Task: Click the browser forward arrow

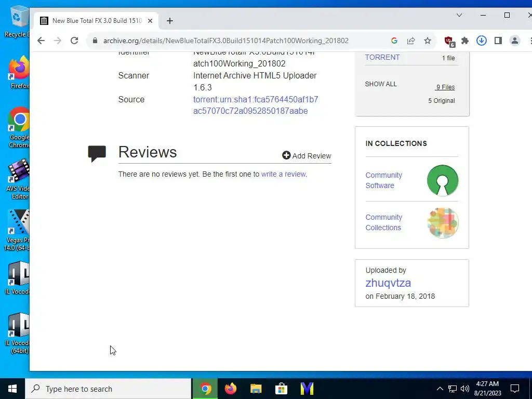Action: pyautogui.click(x=58, y=41)
